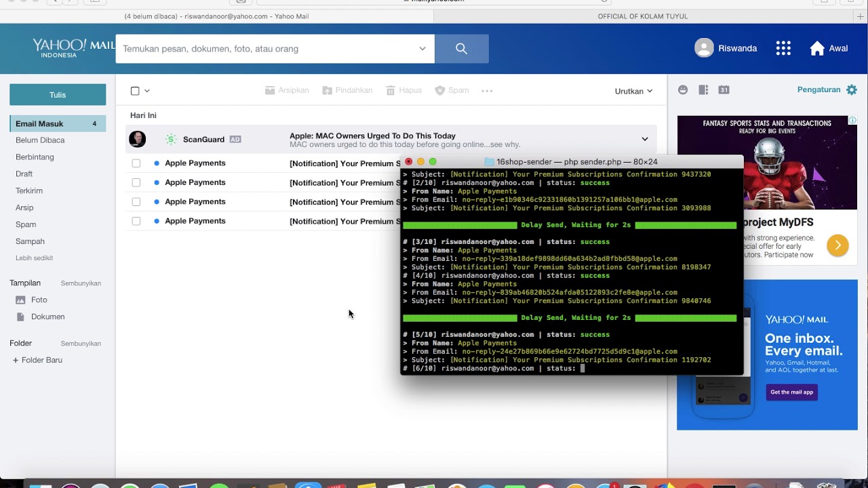Click the terminal window folder icon in title
Screen dimensions: 868x488
pos(489,162)
